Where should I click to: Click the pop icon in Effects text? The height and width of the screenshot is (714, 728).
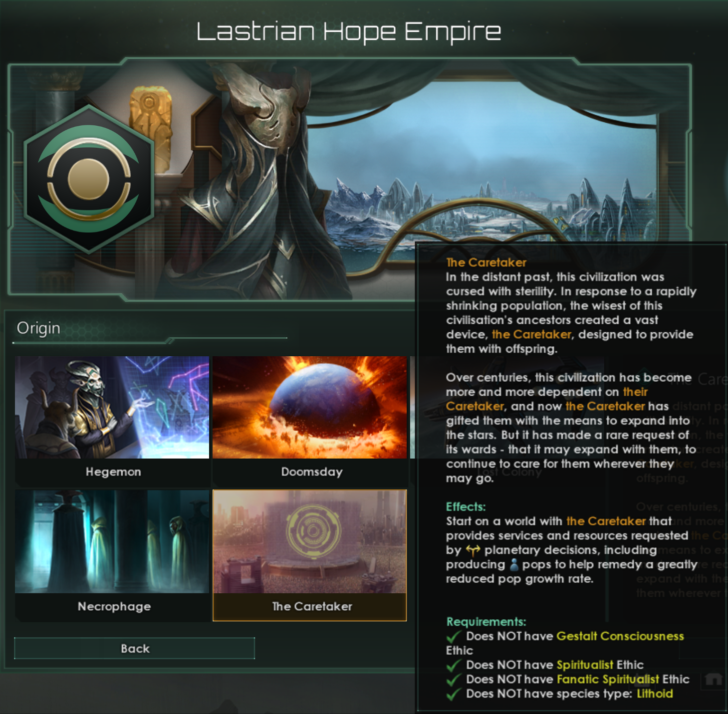pyautogui.click(x=514, y=565)
